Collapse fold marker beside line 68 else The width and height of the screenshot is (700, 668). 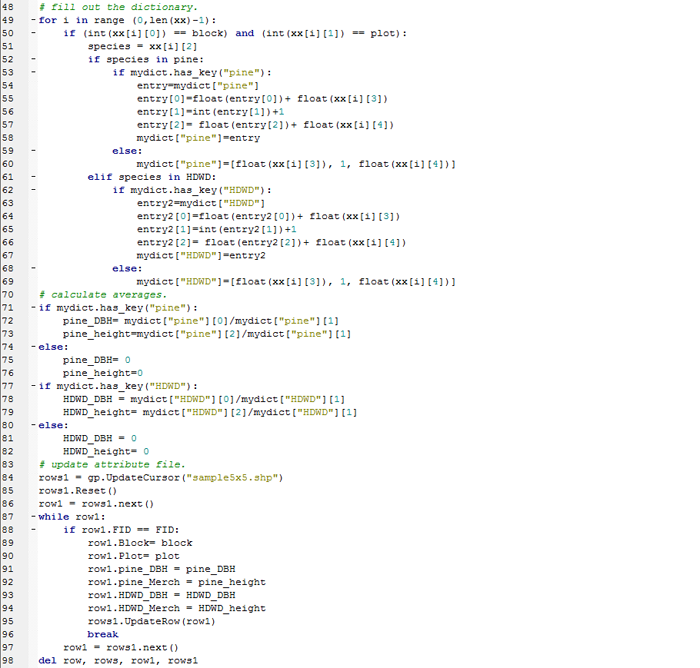pyautogui.click(x=33, y=268)
